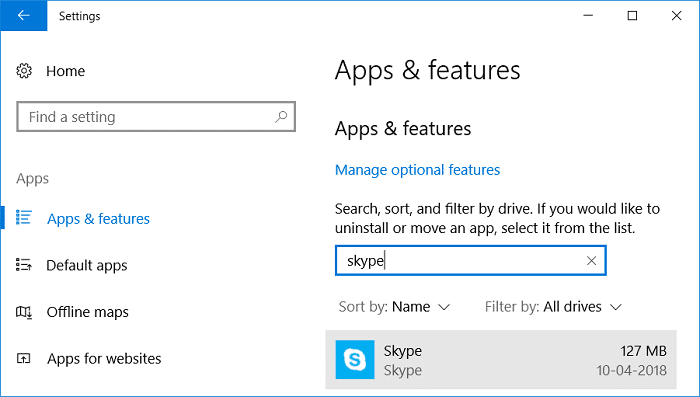Click the Home gear icon
The image size is (700, 397).
coord(24,71)
